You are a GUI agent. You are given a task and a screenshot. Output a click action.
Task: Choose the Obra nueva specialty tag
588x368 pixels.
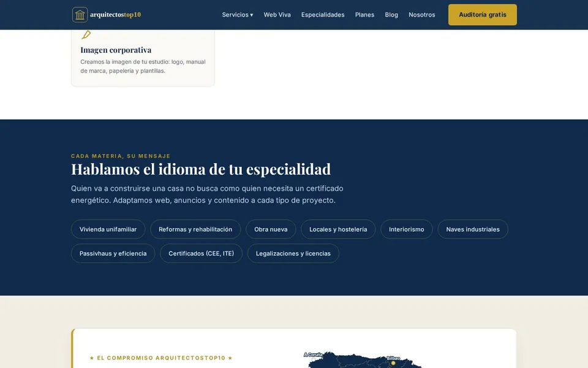coord(271,229)
